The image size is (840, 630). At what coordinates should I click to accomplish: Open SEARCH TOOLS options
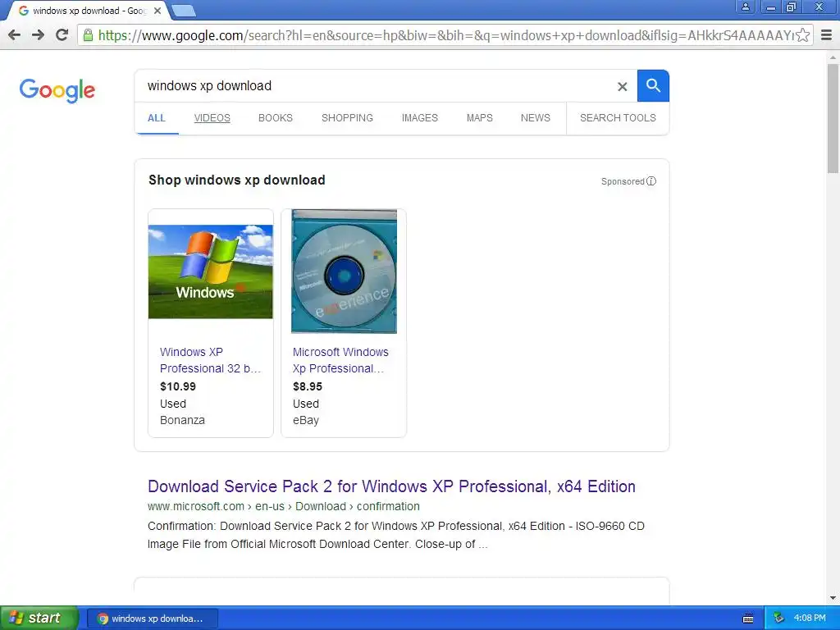618,118
